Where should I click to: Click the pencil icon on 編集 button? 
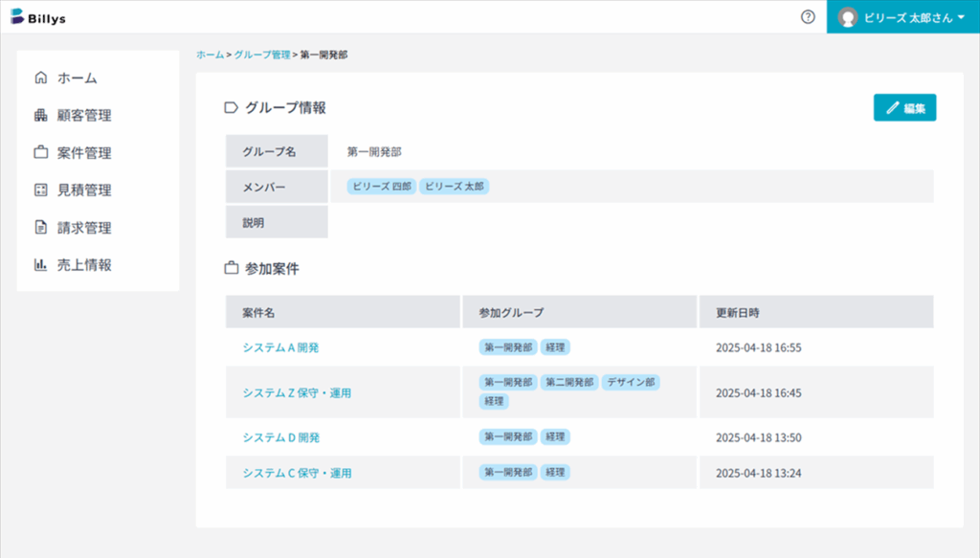[x=893, y=108]
